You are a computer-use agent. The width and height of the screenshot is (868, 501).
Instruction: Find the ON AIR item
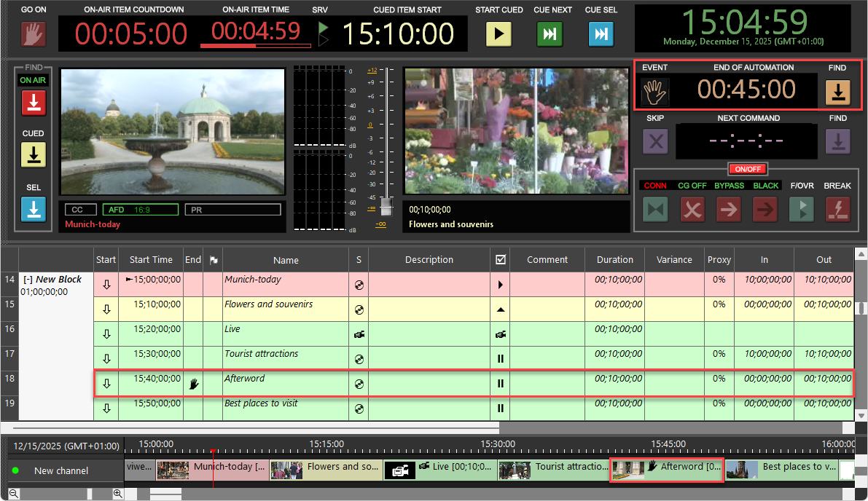click(33, 103)
